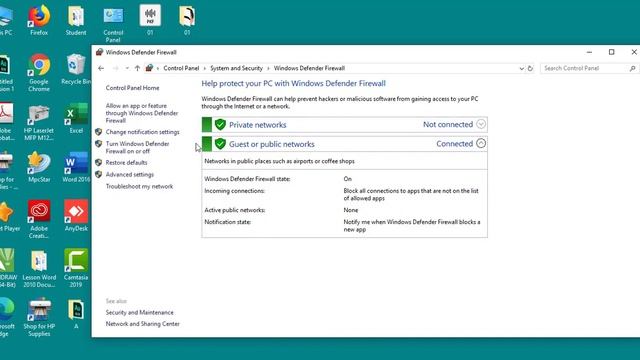Go up one level with the Up arrow
The width and height of the screenshot is (640, 360).
pyautogui.click(x=137, y=68)
